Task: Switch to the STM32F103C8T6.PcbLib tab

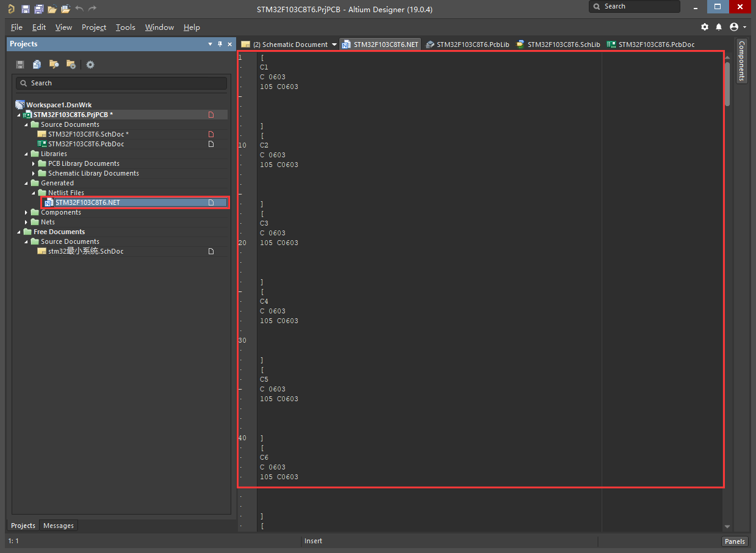Action: [467, 45]
